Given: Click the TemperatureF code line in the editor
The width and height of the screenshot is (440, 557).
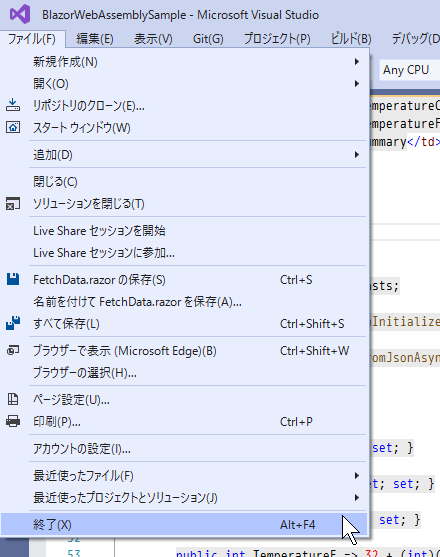Looking at the screenshot, I should coord(308,553).
